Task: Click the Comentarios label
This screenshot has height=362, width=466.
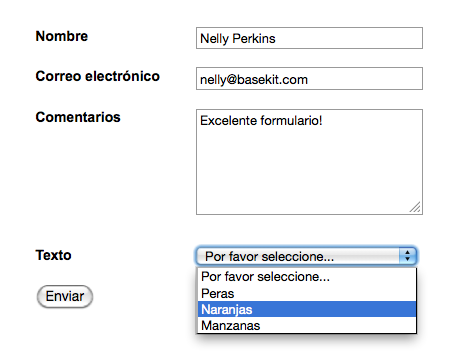Action: pos(78,117)
